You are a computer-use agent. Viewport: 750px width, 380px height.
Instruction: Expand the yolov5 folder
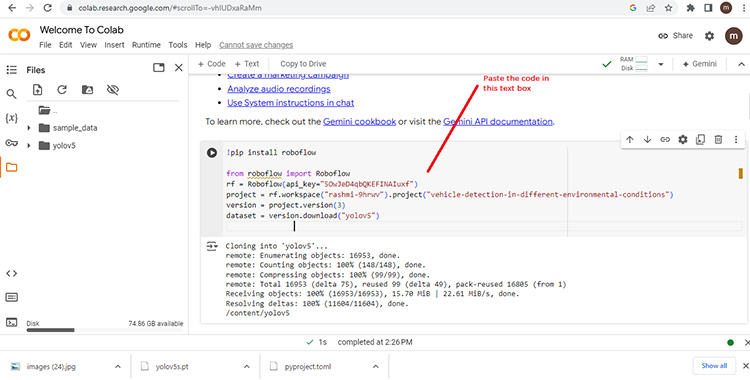coord(29,145)
